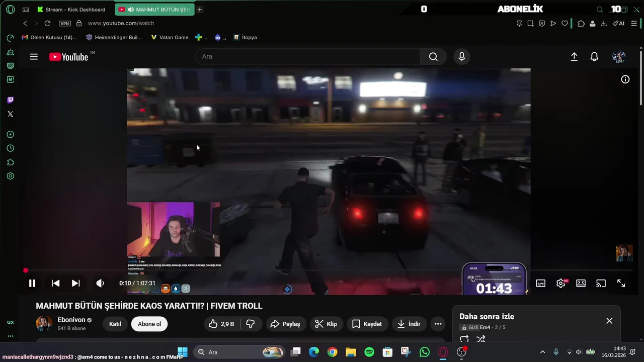Image resolution: width=644 pixels, height=362 pixels.
Task: Enter fullscreen video mode
Action: tap(621, 283)
